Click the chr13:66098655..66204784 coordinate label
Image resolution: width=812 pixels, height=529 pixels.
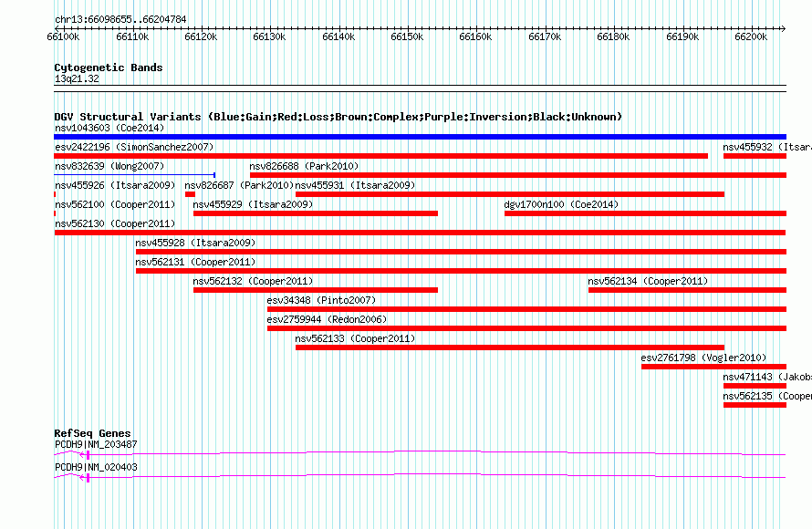(x=120, y=19)
